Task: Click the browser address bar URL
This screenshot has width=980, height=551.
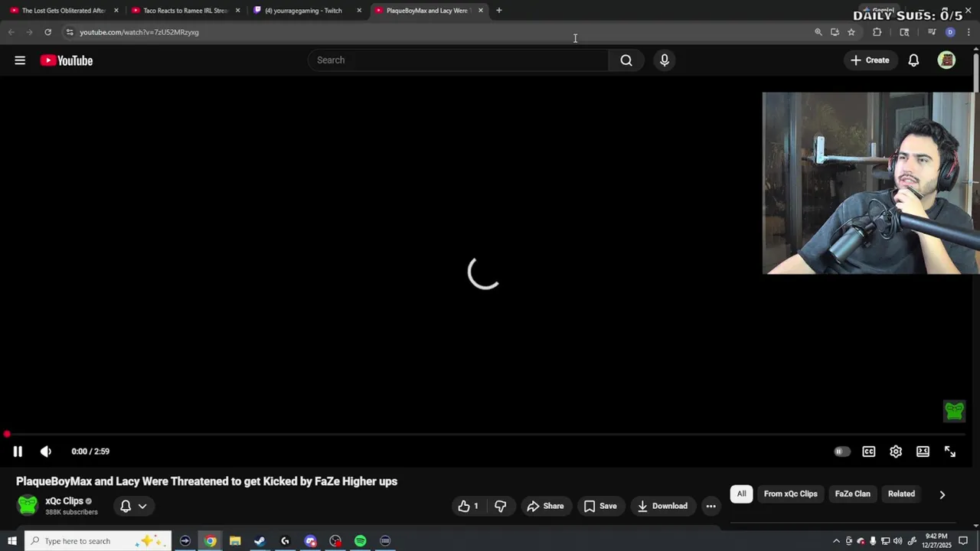Action: click(139, 32)
